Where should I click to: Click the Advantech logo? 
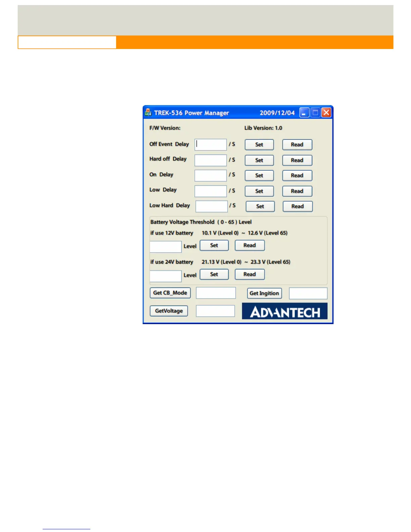tap(285, 311)
